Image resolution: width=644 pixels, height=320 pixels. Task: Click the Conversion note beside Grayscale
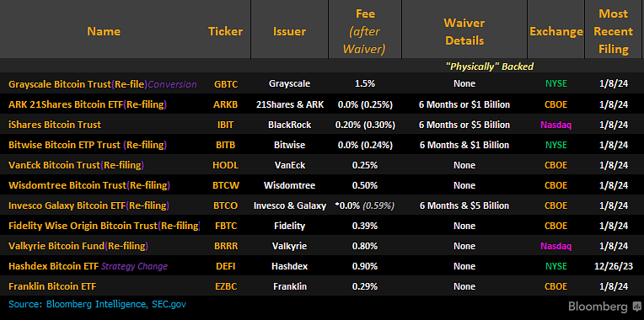(172, 84)
